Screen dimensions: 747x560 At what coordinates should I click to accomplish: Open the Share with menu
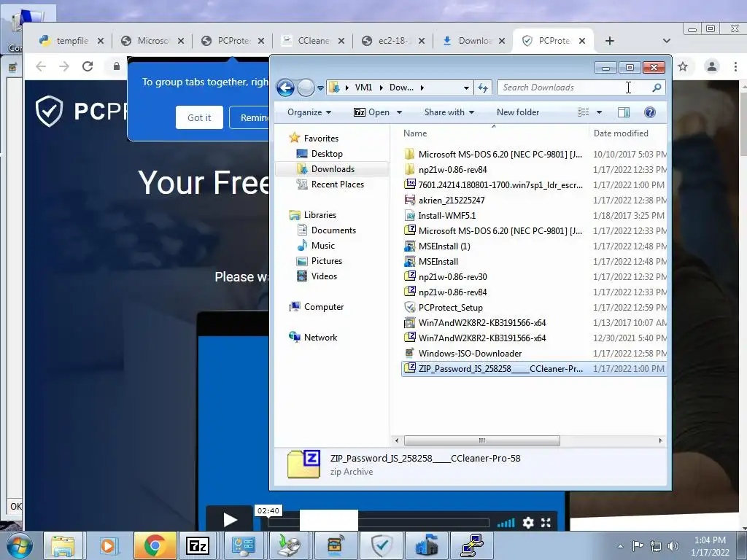(449, 112)
